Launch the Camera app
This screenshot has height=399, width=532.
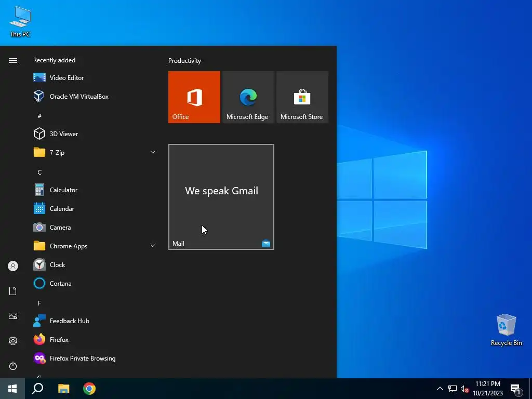pos(95,228)
